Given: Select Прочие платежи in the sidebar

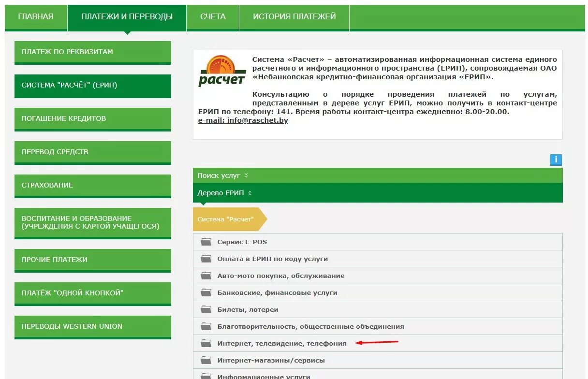Looking at the screenshot, I should point(93,261).
